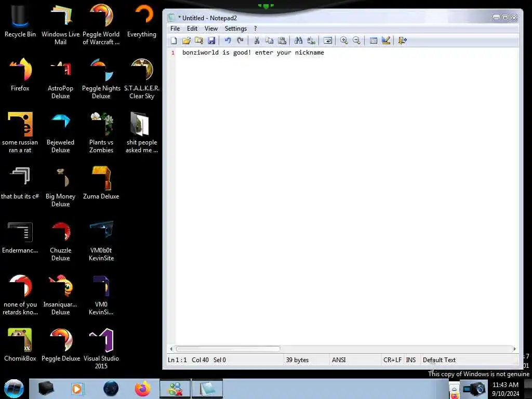The height and width of the screenshot is (399, 532).
Task: Open the View menu
Action: [211, 29]
